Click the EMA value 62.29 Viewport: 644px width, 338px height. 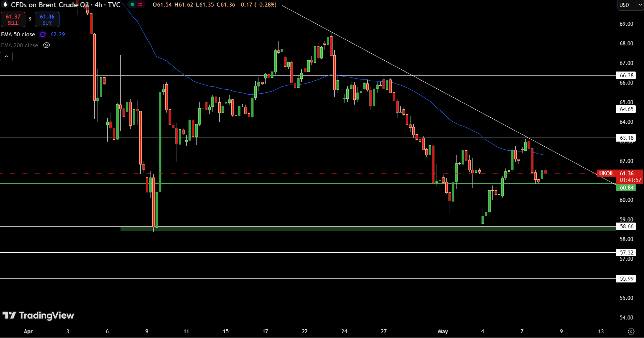coord(58,34)
